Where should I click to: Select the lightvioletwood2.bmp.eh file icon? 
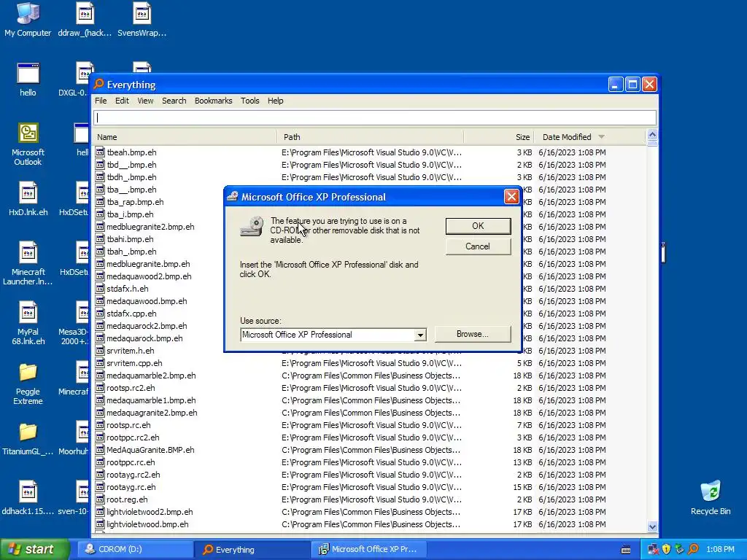(100, 511)
